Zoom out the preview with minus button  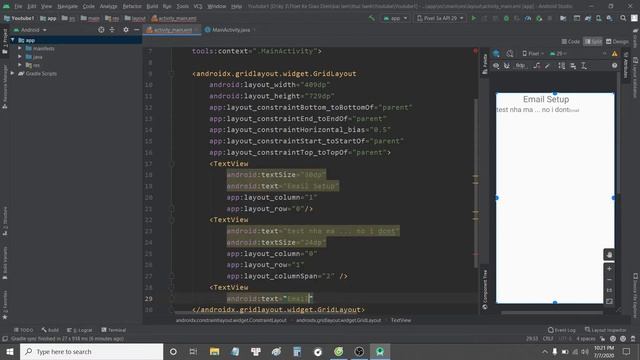(x=609, y=280)
